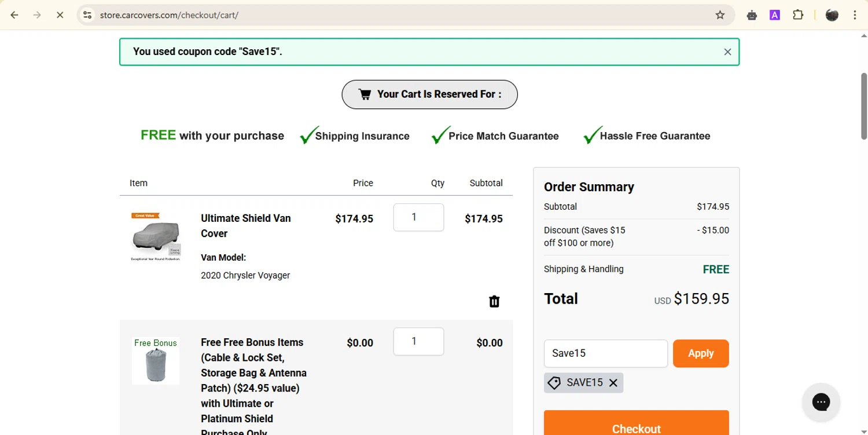Click the green FREE shipping value

click(716, 269)
